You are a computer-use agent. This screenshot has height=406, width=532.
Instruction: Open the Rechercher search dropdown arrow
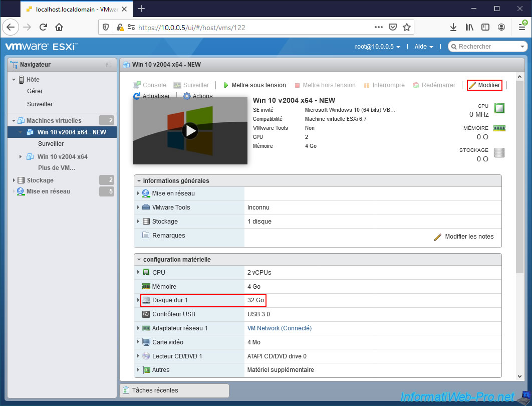522,47
